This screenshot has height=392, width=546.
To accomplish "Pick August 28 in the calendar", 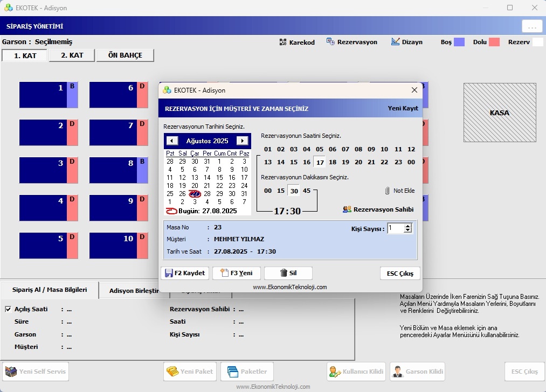I will pyautogui.click(x=207, y=194).
